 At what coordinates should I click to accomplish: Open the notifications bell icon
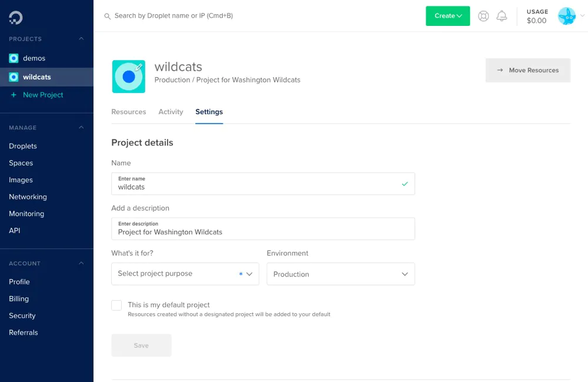(x=502, y=16)
